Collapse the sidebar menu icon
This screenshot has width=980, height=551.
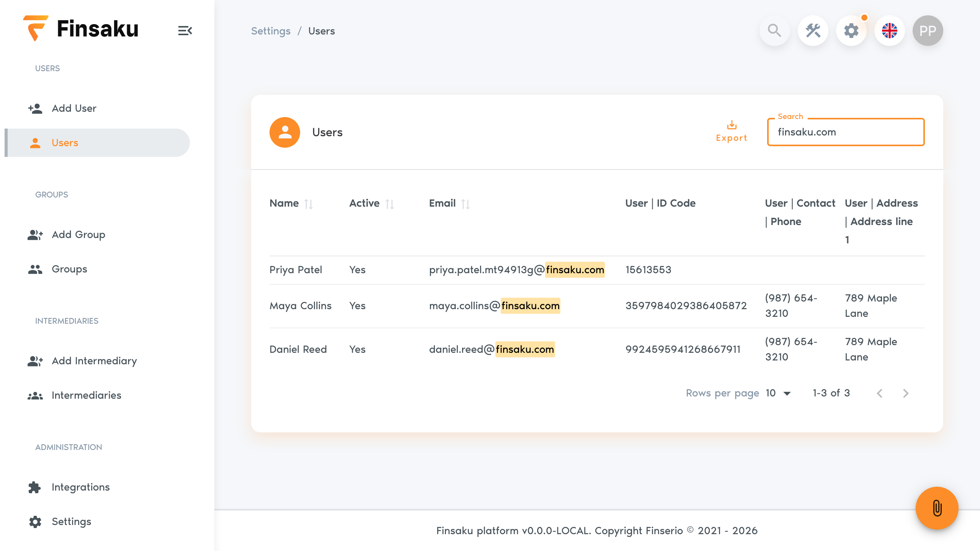185,31
